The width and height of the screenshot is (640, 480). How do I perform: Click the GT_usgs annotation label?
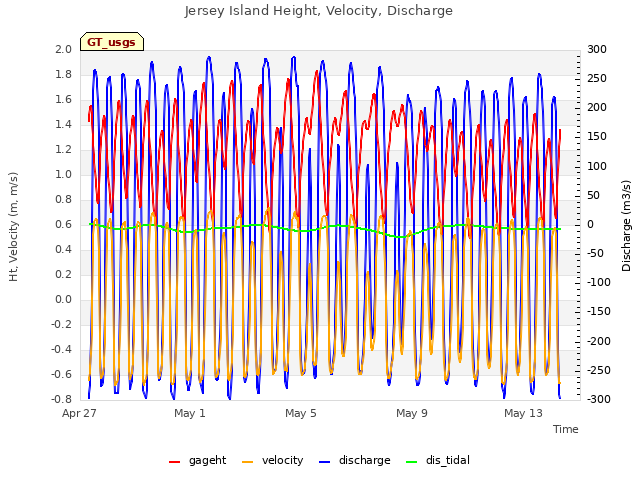[112, 42]
